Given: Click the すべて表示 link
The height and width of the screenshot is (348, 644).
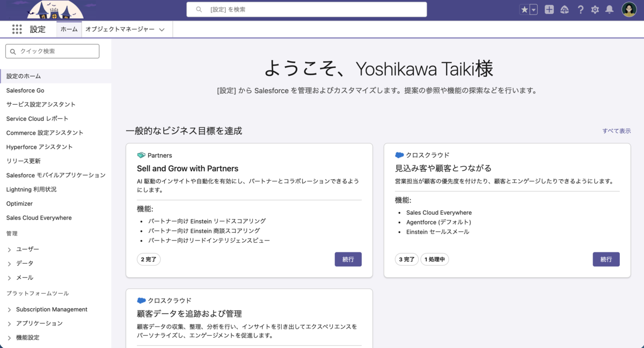Looking at the screenshot, I should click(616, 131).
